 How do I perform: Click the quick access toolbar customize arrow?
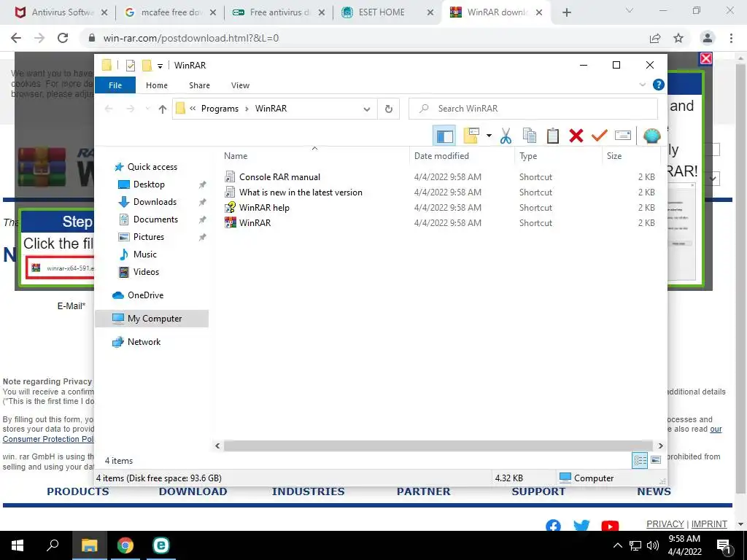(160, 66)
